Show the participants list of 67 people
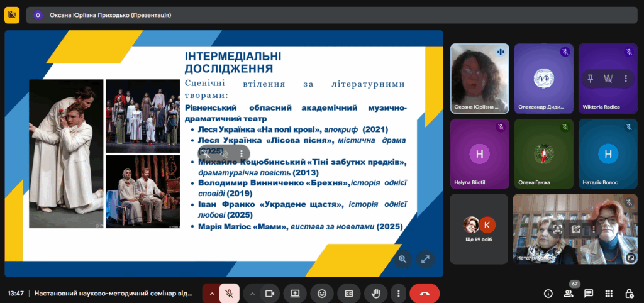 [x=569, y=293]
